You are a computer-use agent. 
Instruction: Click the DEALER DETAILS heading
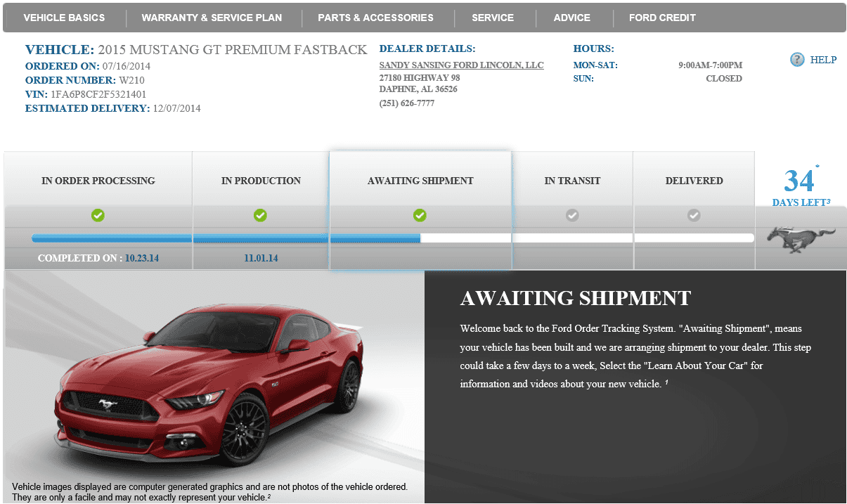(x=427, y=49)
